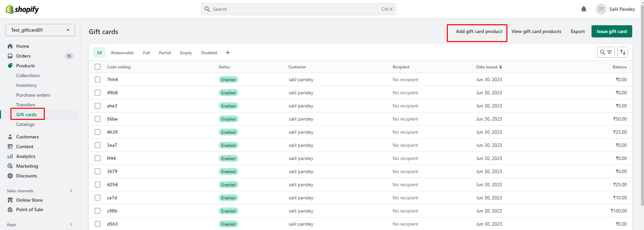Click the 15 orders count badge
This screenshot has width=644, height=230.
[x=69, y=56]
